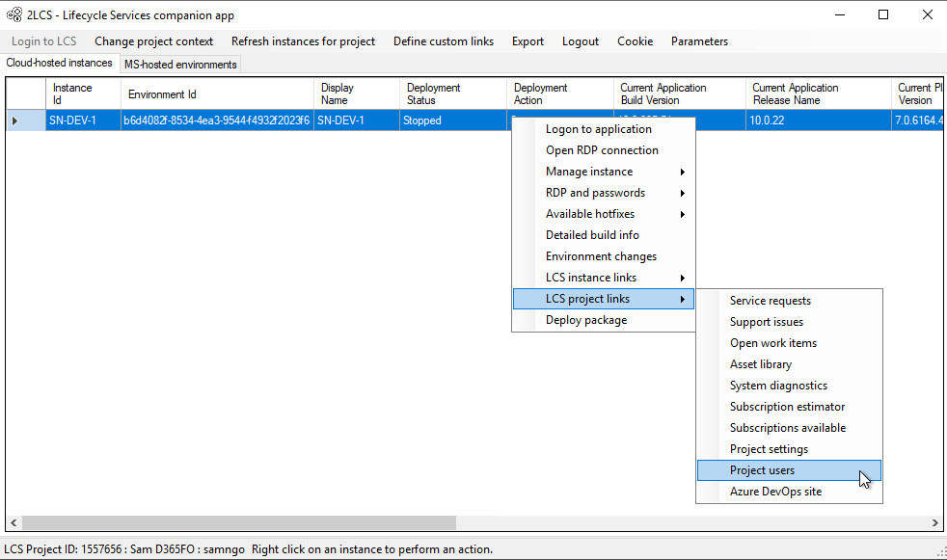Click the environment GUID cell
The width and height of the screenshot is (947, 560).
[217, 120]
